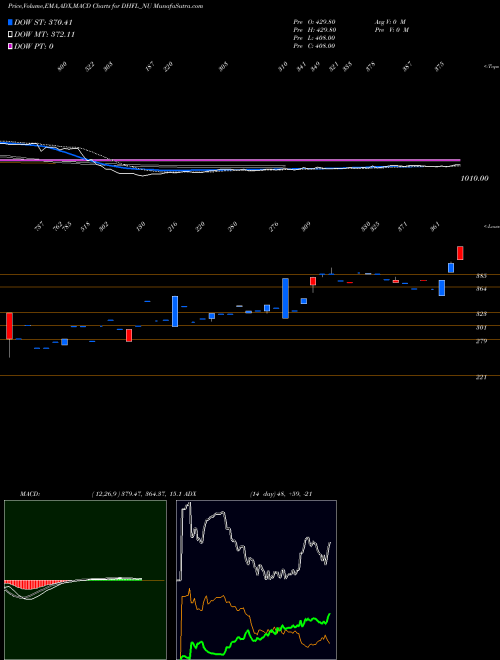This screenshot has height=660, width=500.
Task: Click the 323 price level label
Action: (x=481, y=314)
